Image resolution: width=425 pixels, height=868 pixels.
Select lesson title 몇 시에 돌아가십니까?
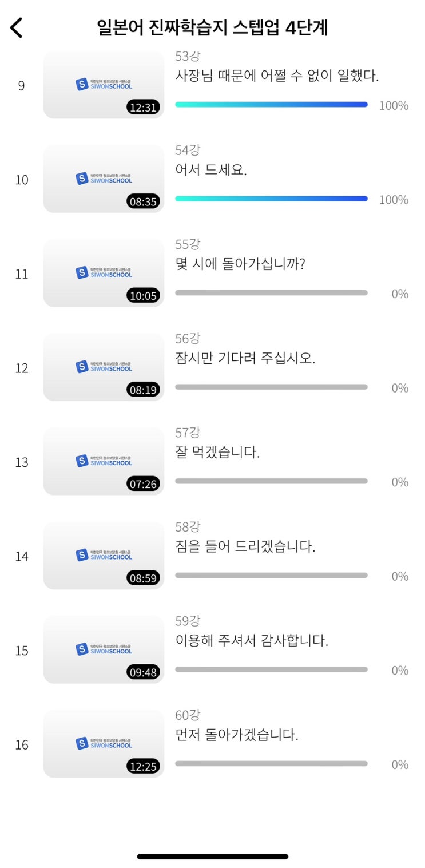(240, 264)
